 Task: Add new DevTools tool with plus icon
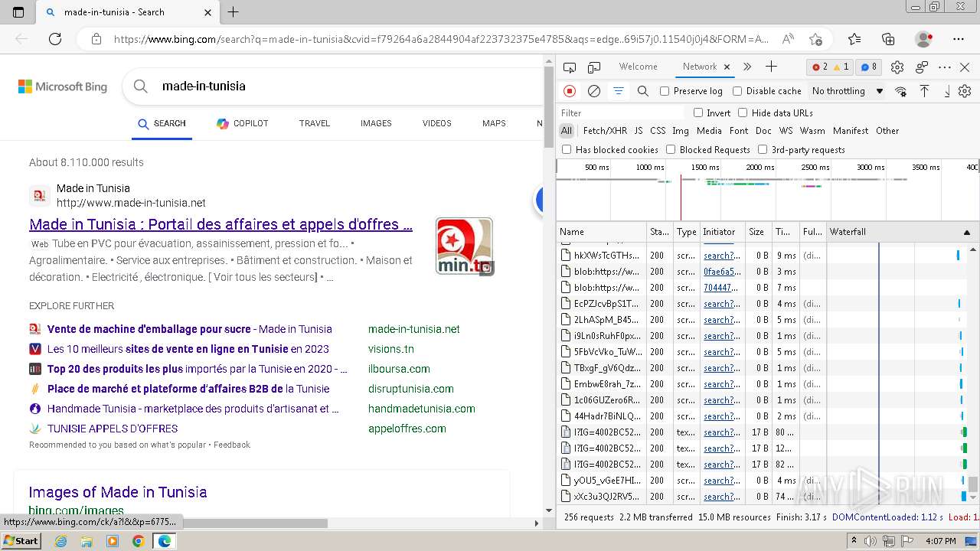click(771, 67)
